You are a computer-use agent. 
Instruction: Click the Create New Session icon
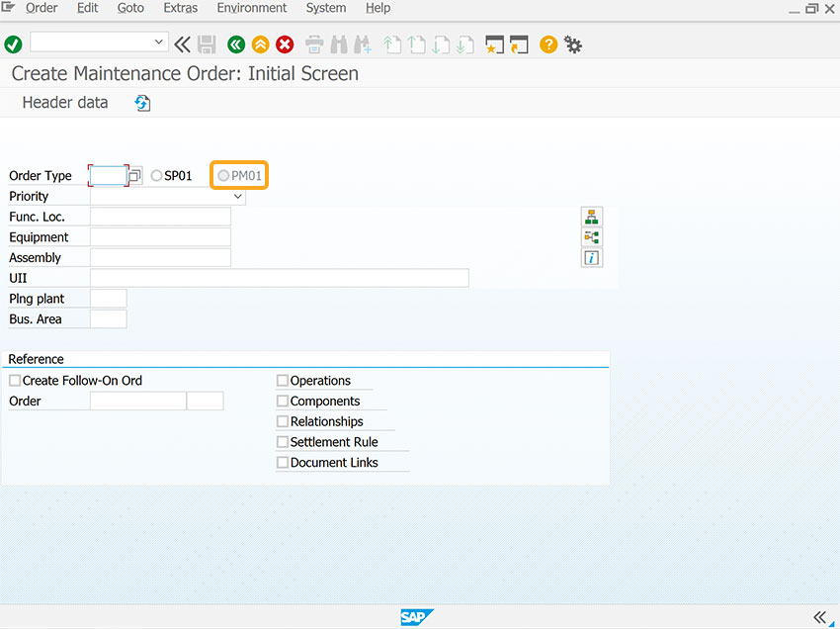[494, 45]
